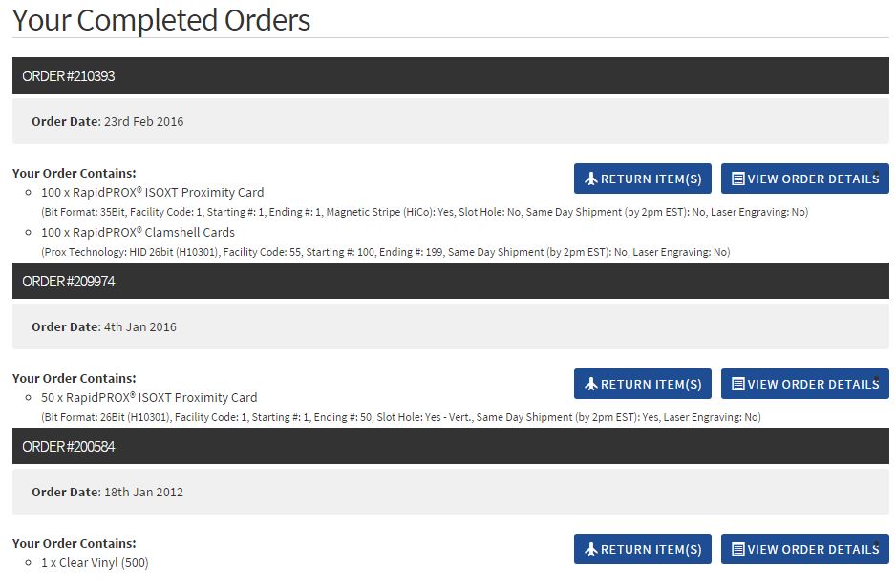Click the Your Completed Orders heading
896x588 pixels.
pos(161,20)
